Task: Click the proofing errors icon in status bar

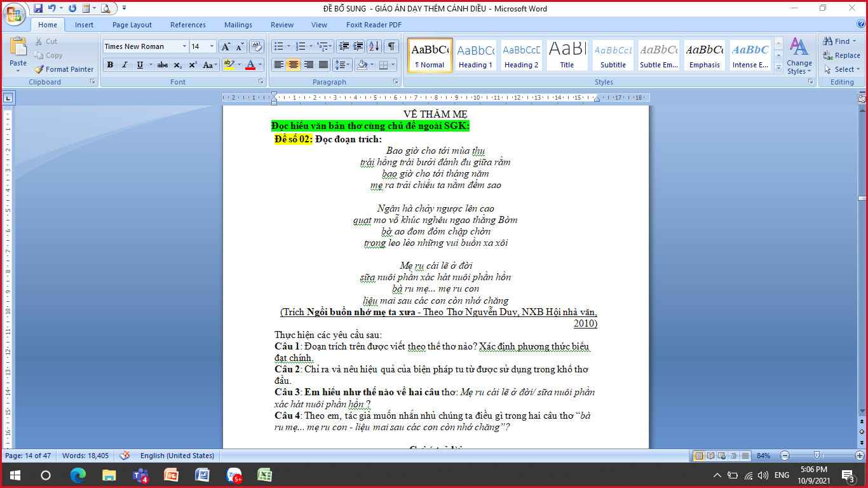Action: coord(125,456)
